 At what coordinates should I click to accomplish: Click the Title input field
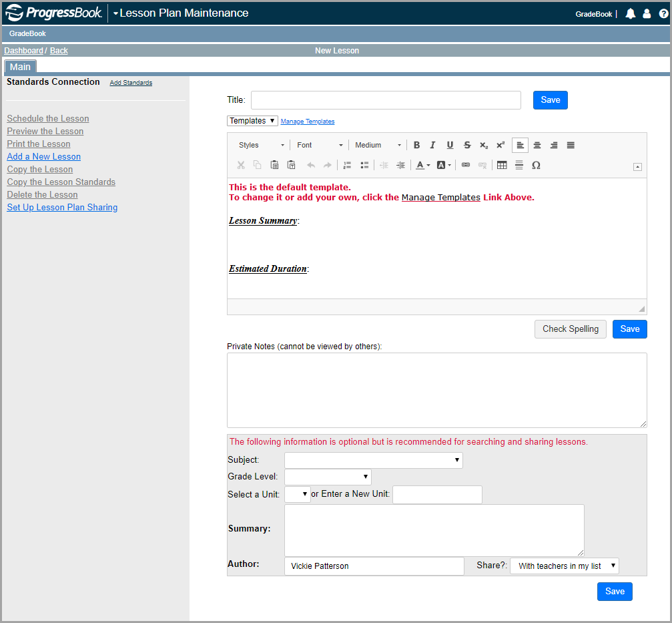386,100
